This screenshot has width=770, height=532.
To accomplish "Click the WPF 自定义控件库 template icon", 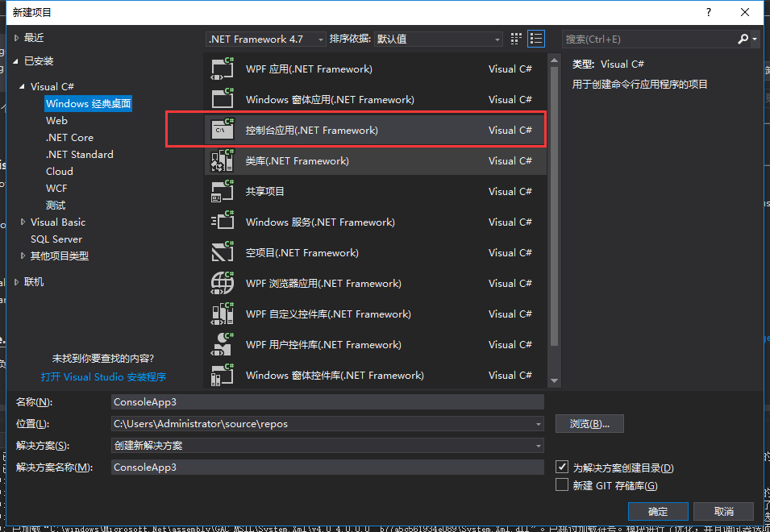I will point(223,314).
